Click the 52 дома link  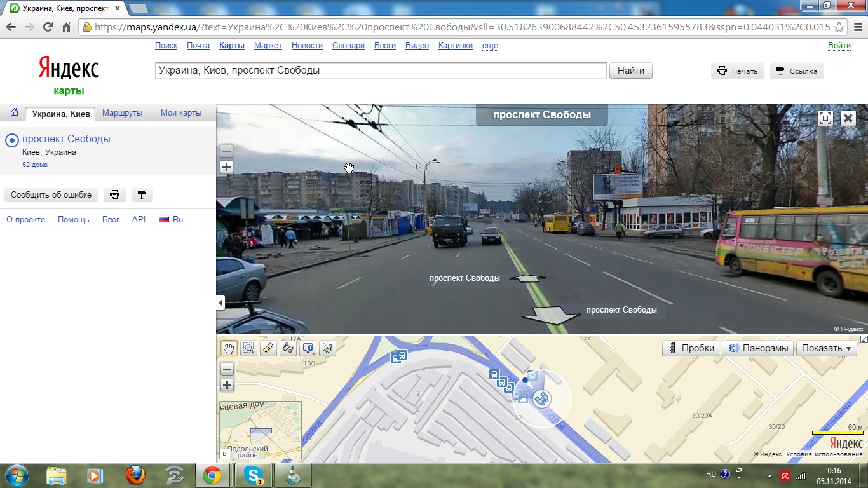35,165
